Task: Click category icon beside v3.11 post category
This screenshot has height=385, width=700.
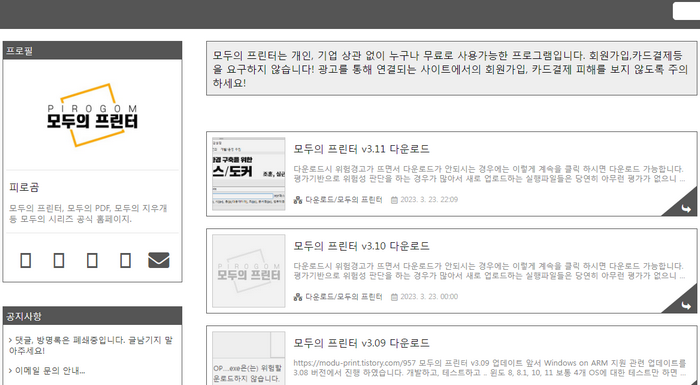Action: pyautogui.click(x=298, y=200)
